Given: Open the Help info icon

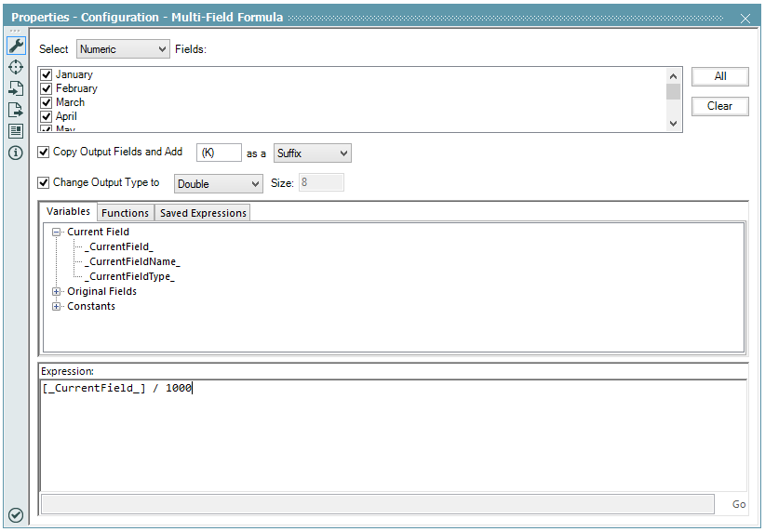Looking at the screenshot, I should pos(16,153).
